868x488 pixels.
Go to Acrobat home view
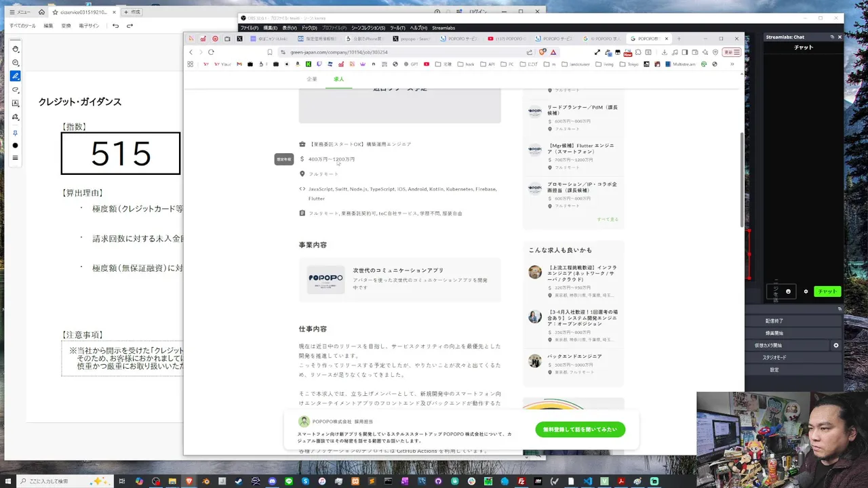[x=41, y=12]
